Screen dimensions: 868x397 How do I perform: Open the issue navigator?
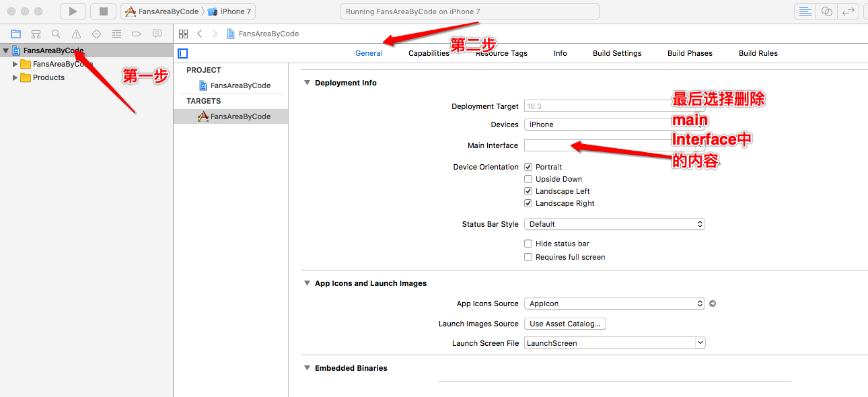76,34
